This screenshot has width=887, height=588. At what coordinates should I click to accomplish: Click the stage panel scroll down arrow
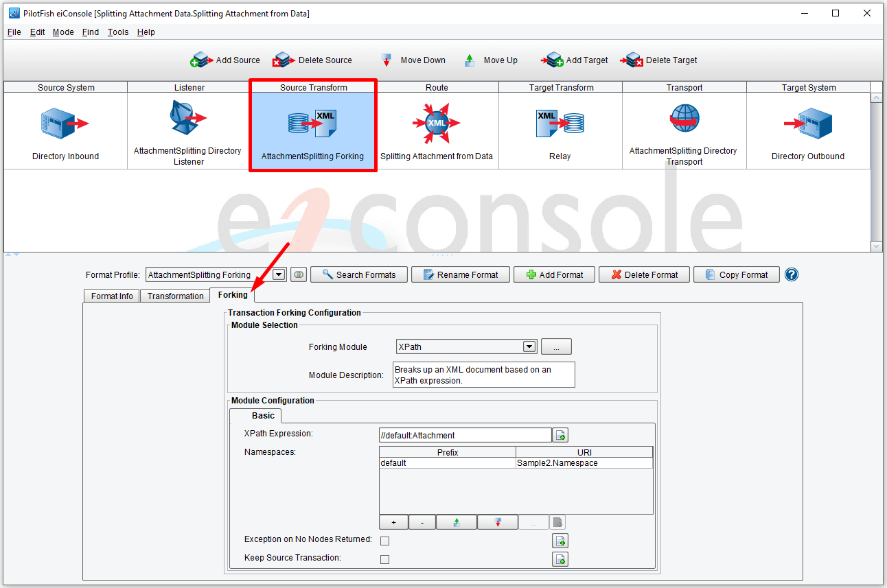tap(876, 246)
